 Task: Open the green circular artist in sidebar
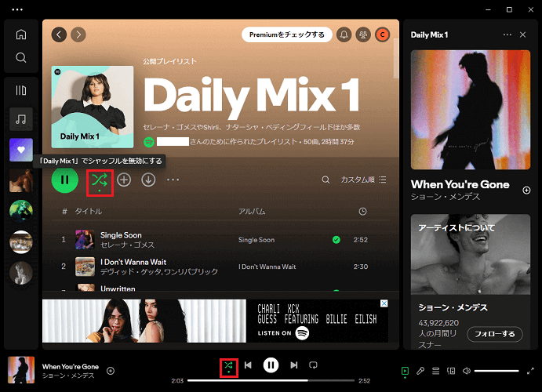point(21,211)
